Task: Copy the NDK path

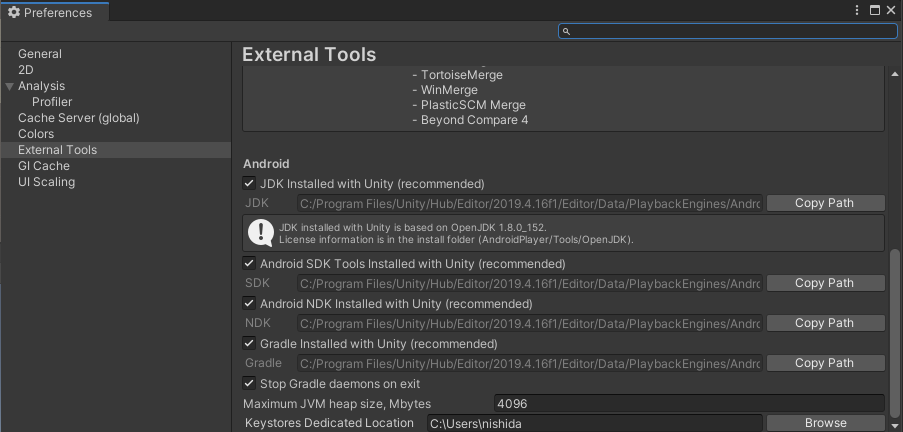Action: (825, 323)
